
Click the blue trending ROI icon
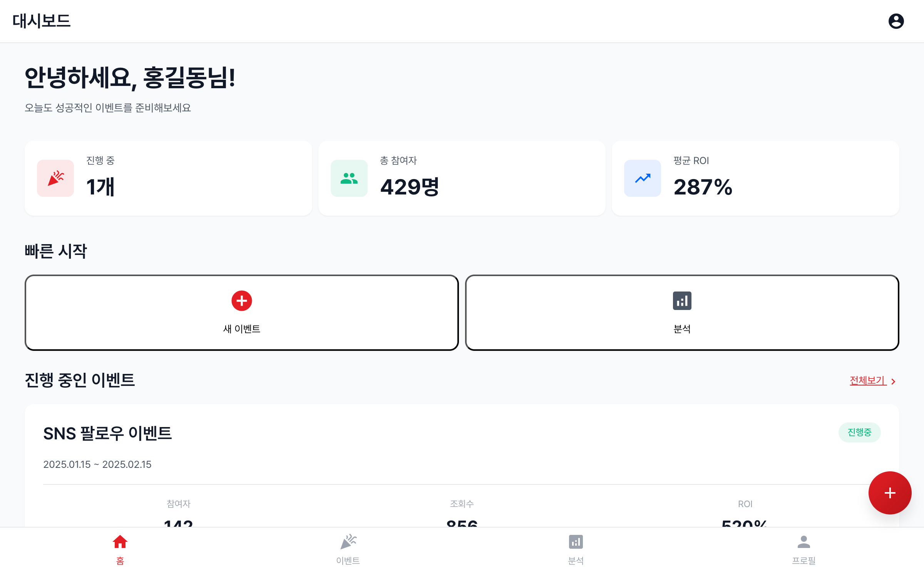click(642, 178)
